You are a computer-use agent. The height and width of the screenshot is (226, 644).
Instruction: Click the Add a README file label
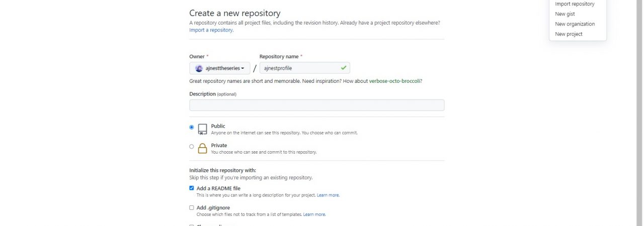point(218,188)
